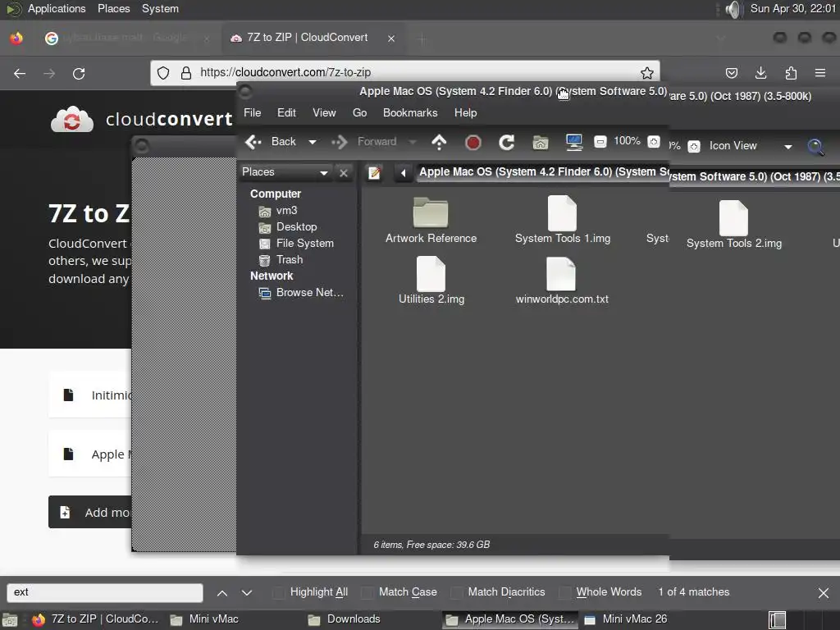The width and height of the screenshot is (840, 630).
Task: Open Icon View dropdown in rear window
Action: pyautogui.click(x=750, y=146)
